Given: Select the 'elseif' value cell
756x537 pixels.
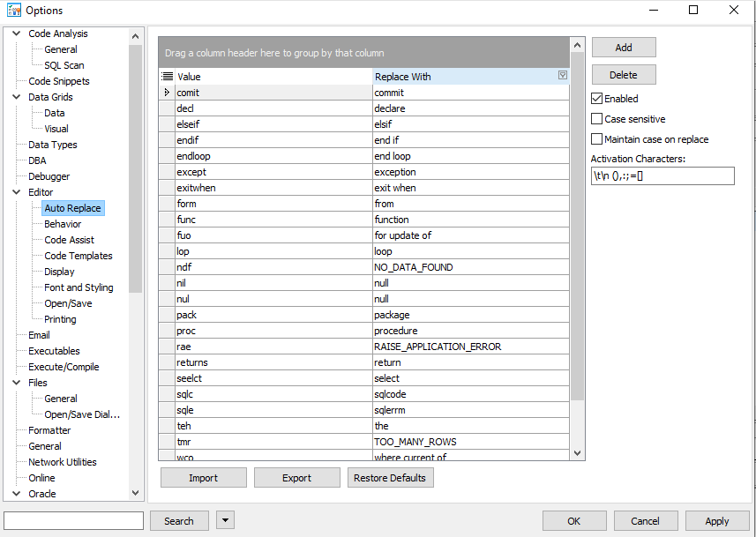Looking at the screenshot, I should point(273,123).
